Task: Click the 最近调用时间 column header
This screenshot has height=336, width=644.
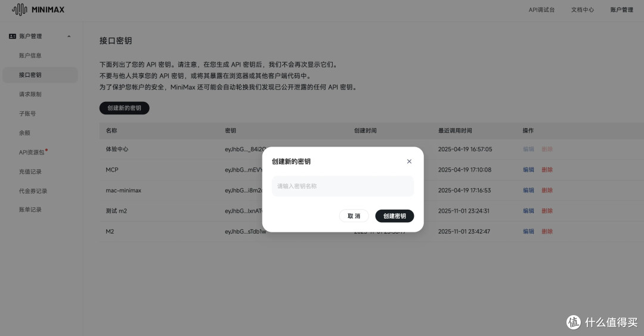Action: coord(455,130)
